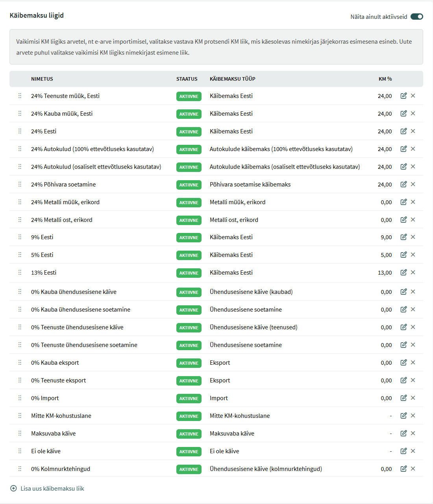
Task: Click 'AKTIIVNE' badge of '0% Kauba eksport'
Action: (189, 363)
